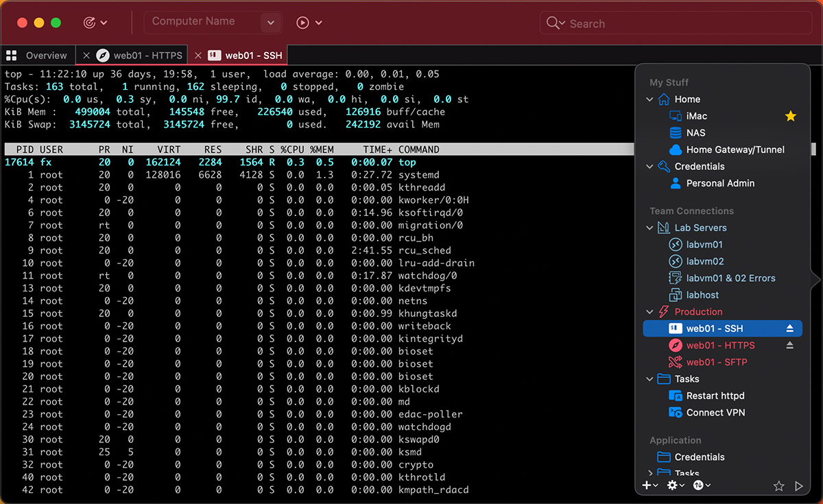Open the gear actions dropdown in sidebar
823x504 pixels.
(x=675, y=485)
